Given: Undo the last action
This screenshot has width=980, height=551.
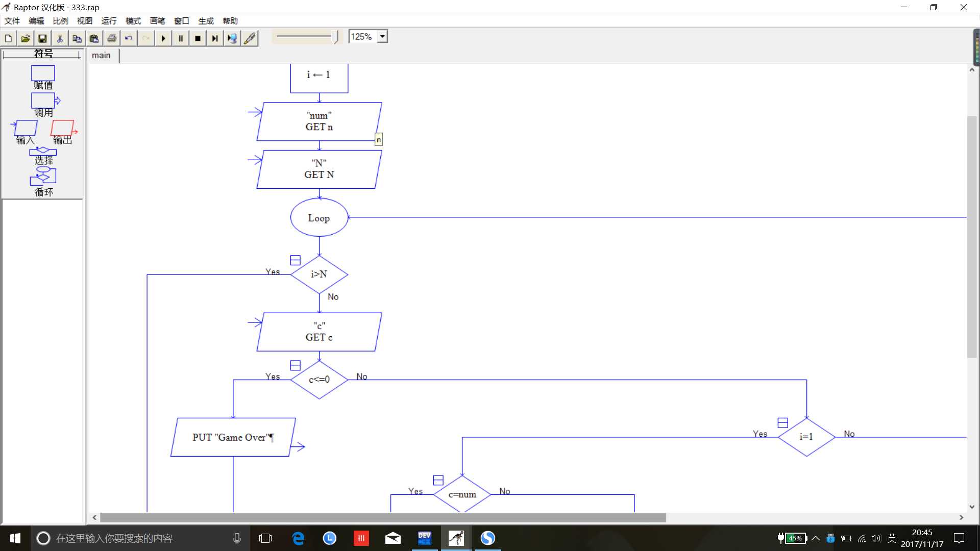Looking at the screenshot, I should pyautogui.click(x=129, y=38).
